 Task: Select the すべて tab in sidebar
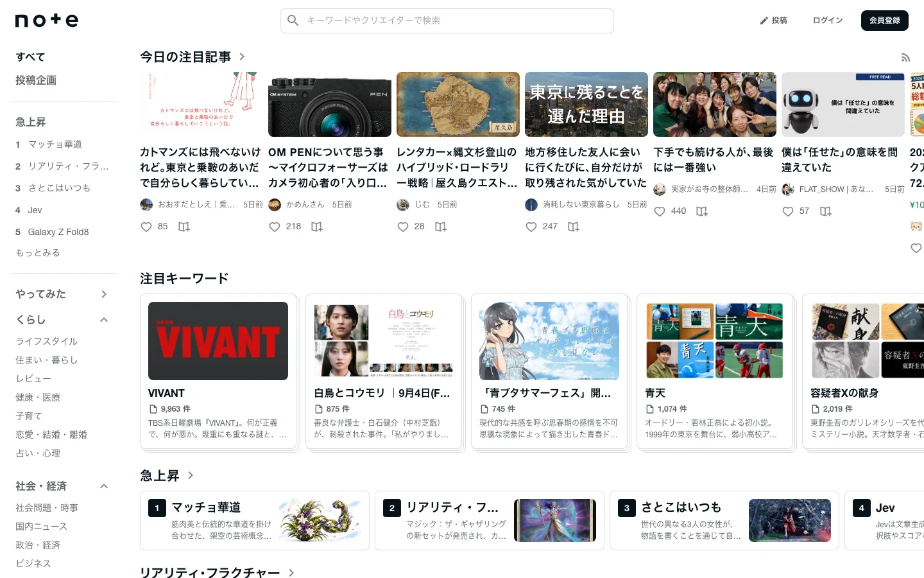30,57
